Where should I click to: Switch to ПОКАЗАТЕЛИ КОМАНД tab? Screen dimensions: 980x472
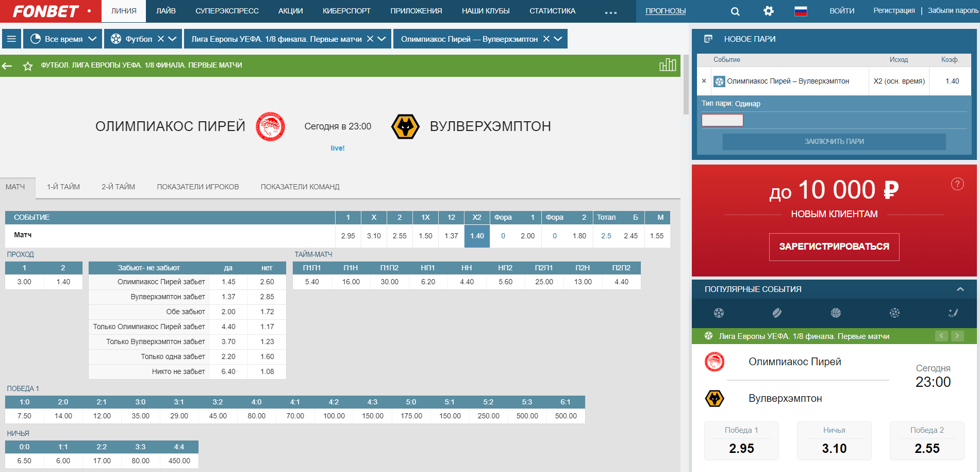[300, 187]
